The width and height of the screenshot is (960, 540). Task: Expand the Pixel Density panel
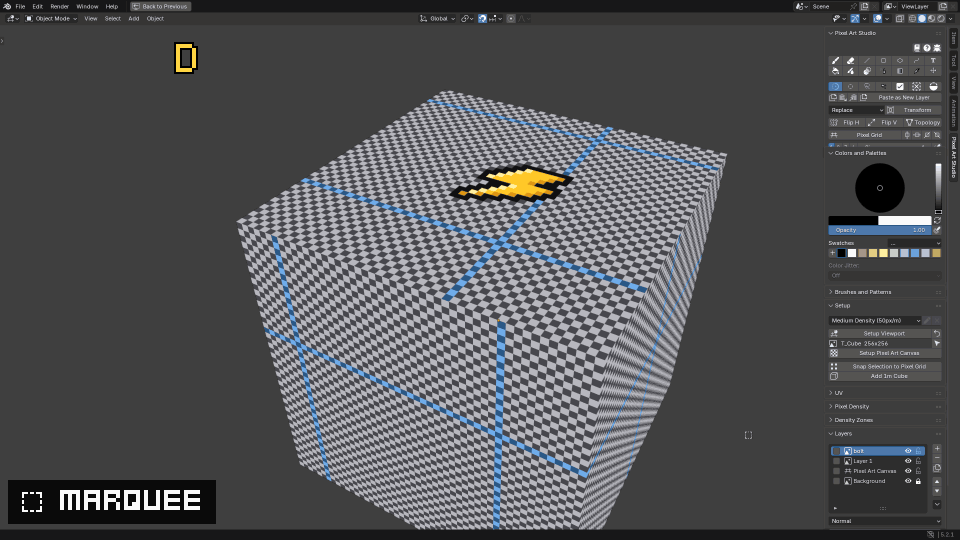pos(852,407)
